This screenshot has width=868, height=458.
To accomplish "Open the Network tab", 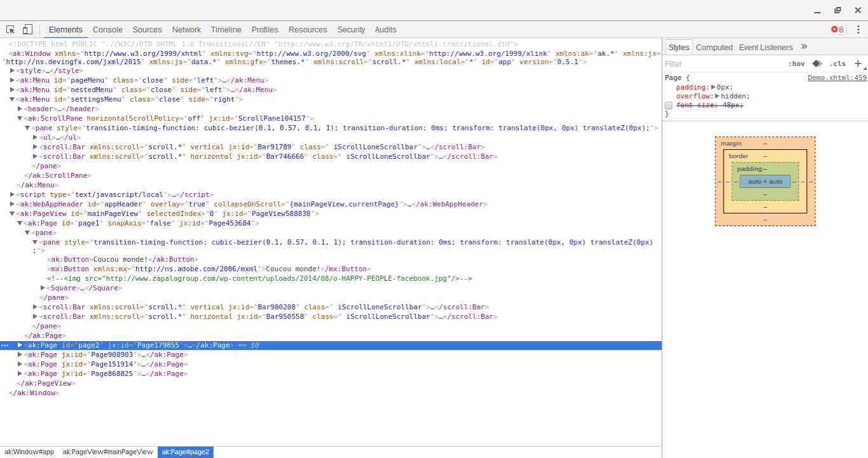I will point(186,30).
